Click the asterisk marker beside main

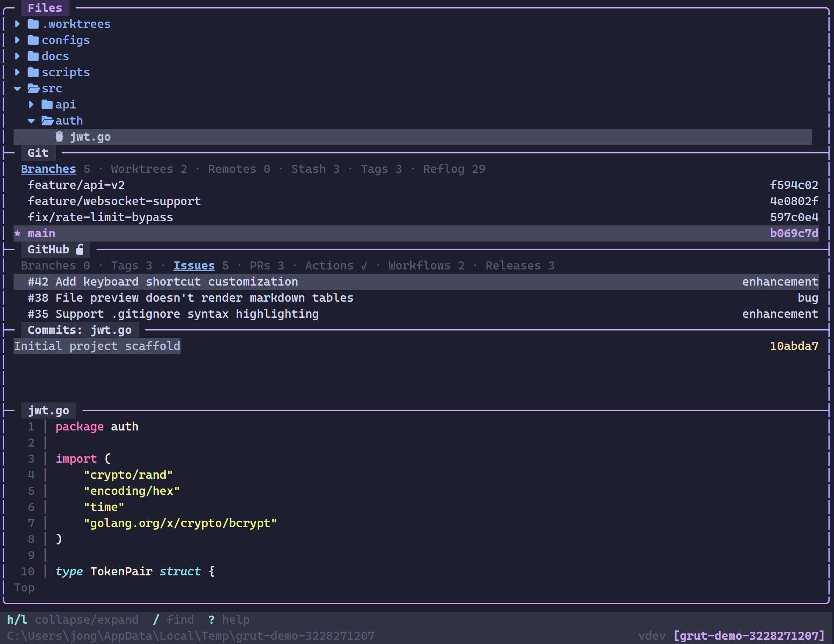click(17, 233)
